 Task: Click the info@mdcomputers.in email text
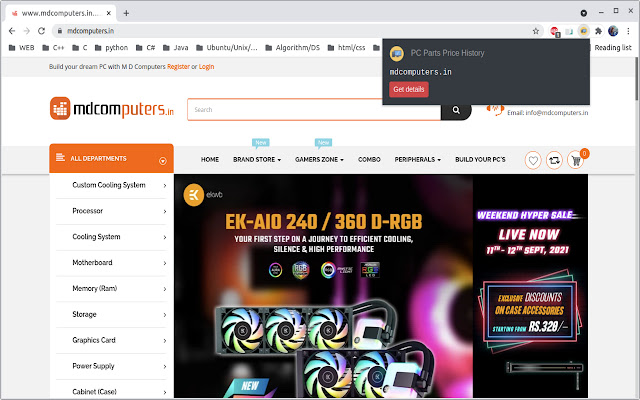click(557, 113)
